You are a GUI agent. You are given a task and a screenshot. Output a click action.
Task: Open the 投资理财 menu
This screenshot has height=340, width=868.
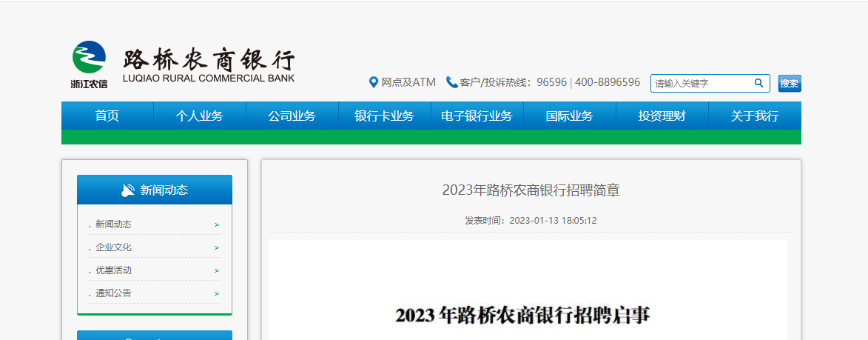(662, 116)
